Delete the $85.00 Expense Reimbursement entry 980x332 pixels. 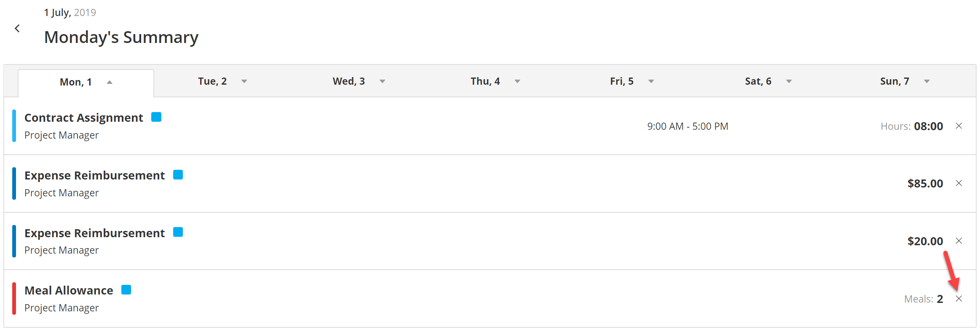tap(959, 183)
